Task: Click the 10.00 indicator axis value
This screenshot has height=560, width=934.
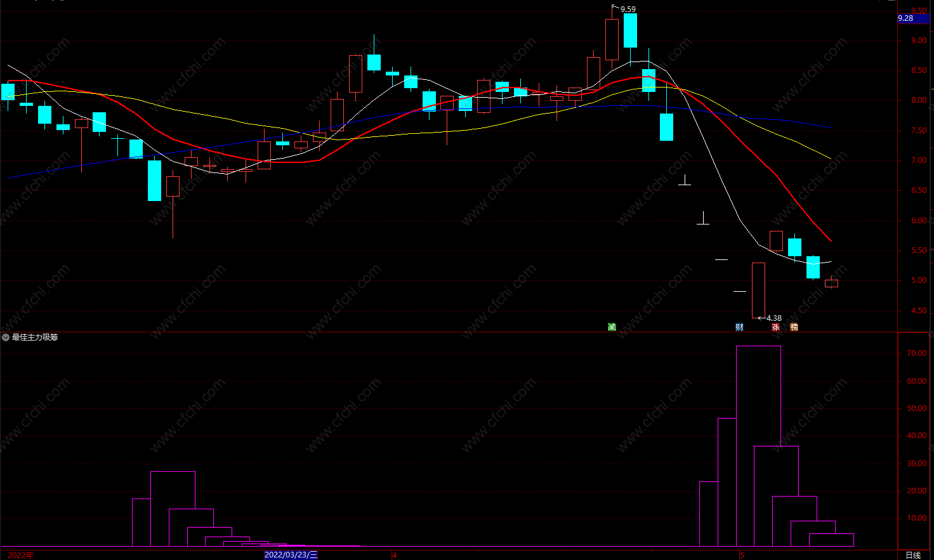Action: pos(916,518)
